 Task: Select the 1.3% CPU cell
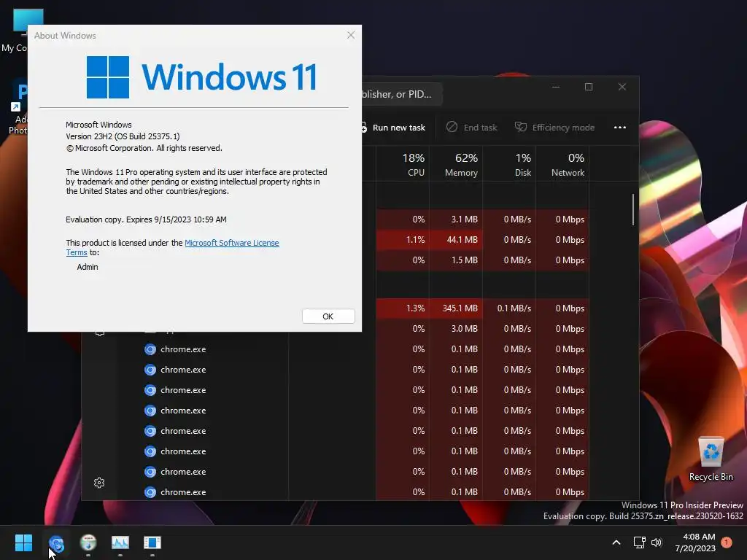(403, 308)
